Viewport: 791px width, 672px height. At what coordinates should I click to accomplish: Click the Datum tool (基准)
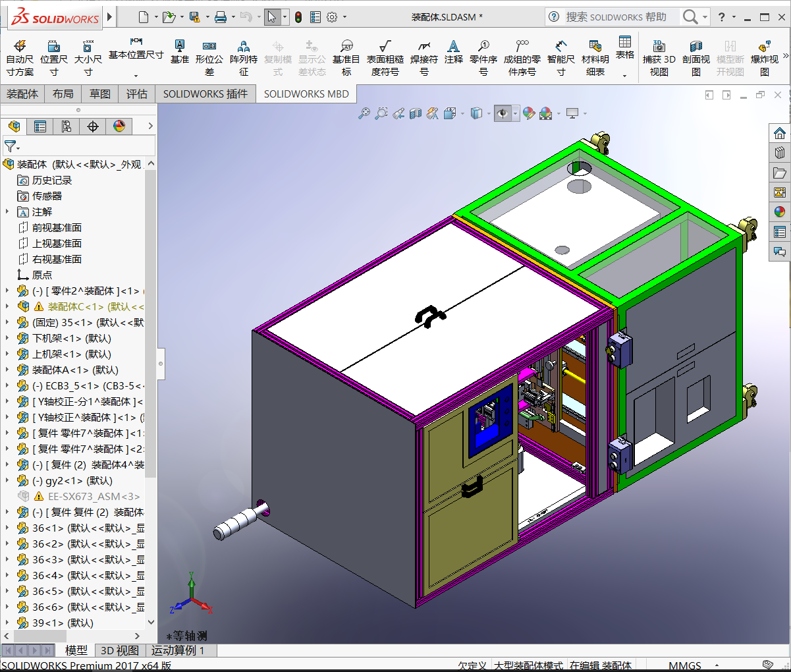(x=179, y=51)
